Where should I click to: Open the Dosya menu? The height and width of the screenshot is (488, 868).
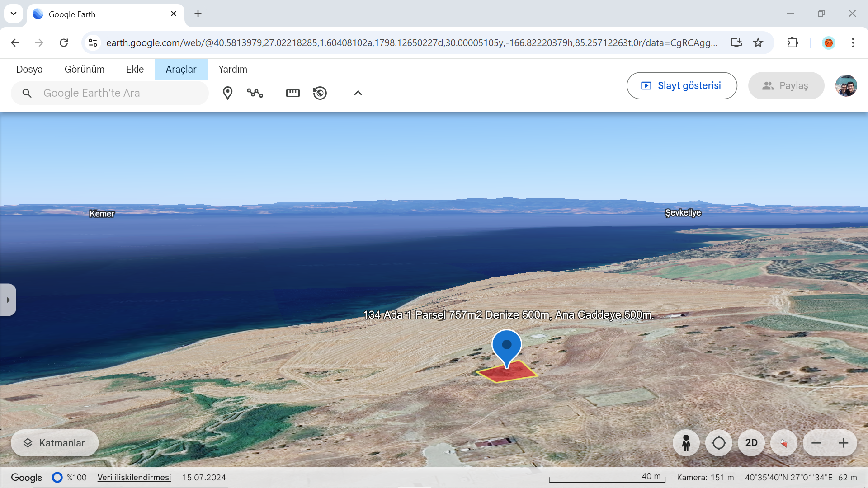[29, 69]
